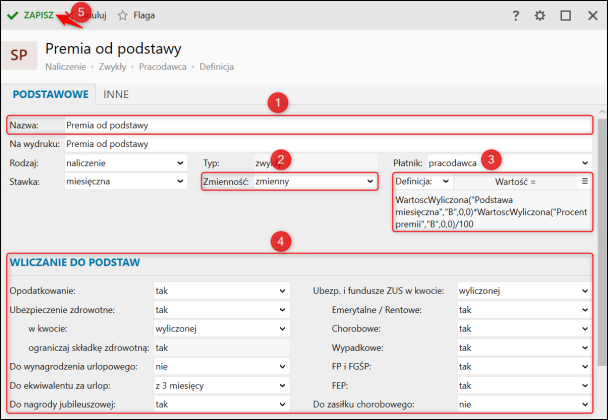Open the FEP dropdown
The image size is (608, 420).
[524, 385]
